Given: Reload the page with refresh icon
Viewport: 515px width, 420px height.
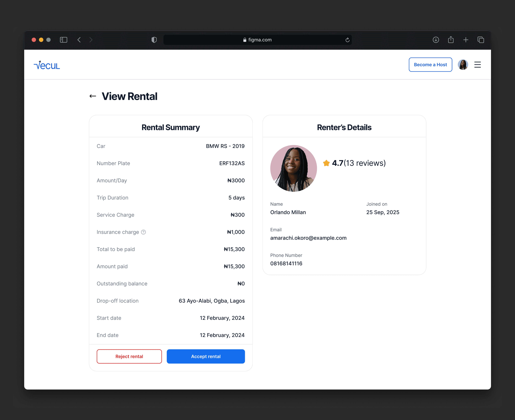Looking at the screenshot, I should click(x=347, y=40).
